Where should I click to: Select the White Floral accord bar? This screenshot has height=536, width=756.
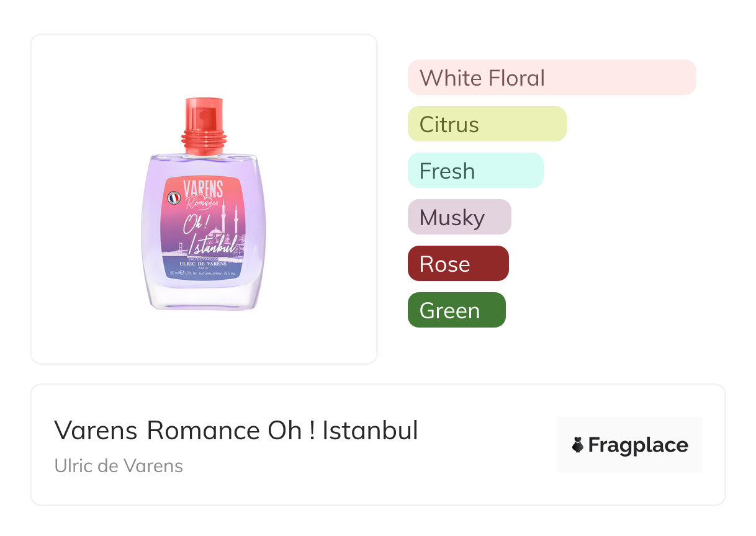551,78
